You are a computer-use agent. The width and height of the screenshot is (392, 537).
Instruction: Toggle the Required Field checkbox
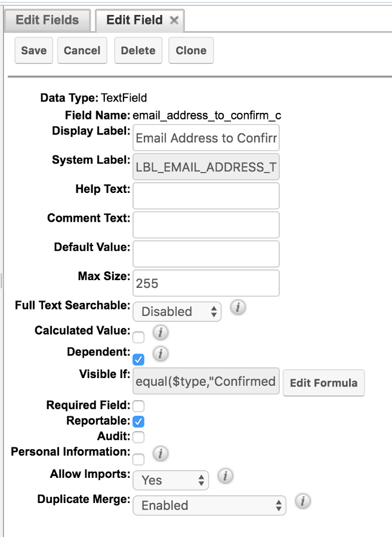click(x=138, y=406)
